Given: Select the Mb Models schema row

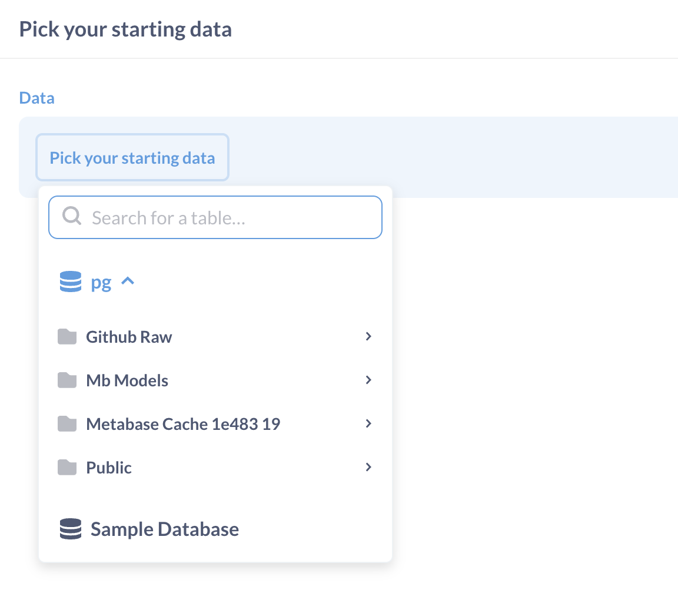Looking at the screenshot, I should (177, 380).
